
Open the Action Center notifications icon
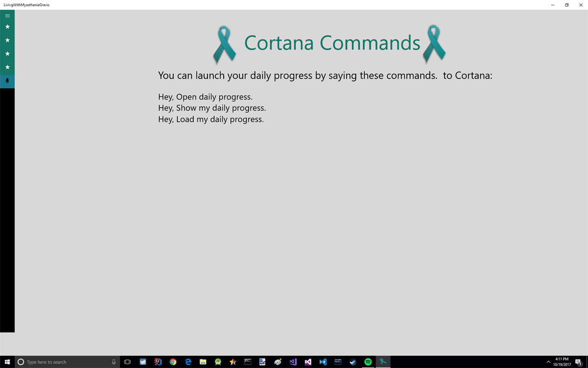click(x=578, y=362)
